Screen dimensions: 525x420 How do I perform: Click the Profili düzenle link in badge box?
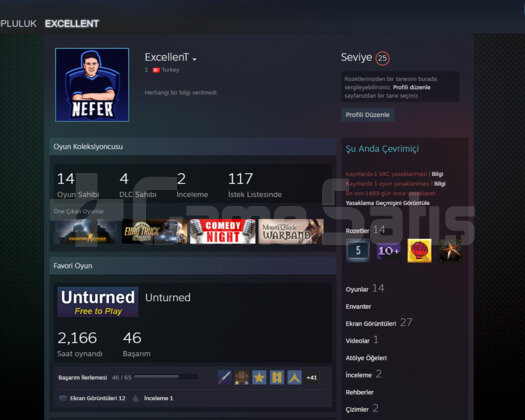[x=411, y=87]
